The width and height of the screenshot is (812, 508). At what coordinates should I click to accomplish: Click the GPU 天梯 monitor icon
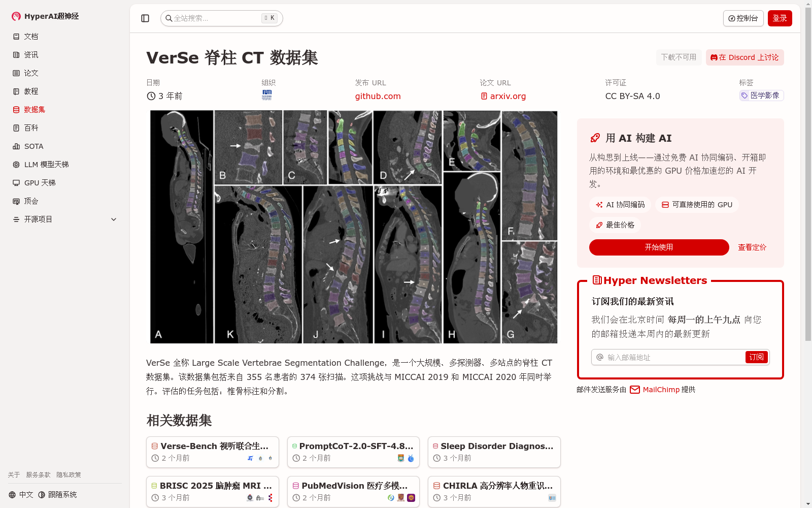click(16, 183)
